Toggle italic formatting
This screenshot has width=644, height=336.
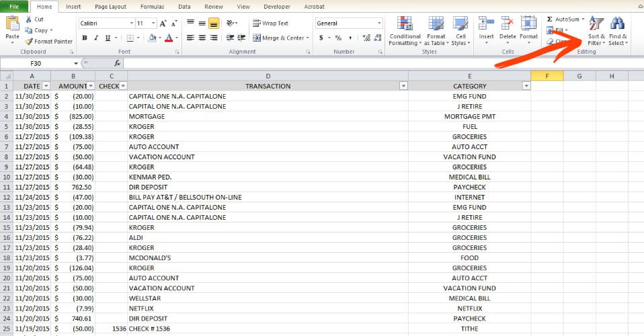click(96, 38)
